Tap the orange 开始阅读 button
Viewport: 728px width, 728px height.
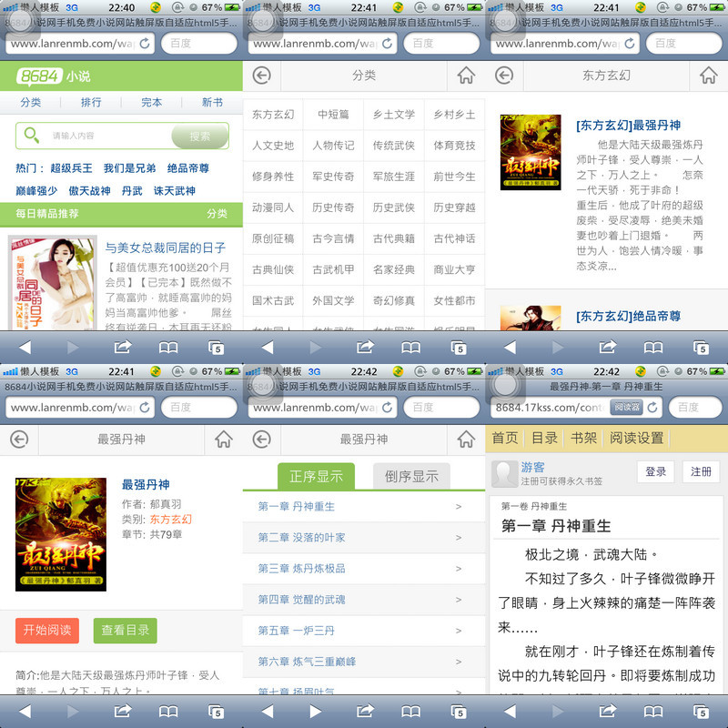pyautogui.click(x=45, y=630)
